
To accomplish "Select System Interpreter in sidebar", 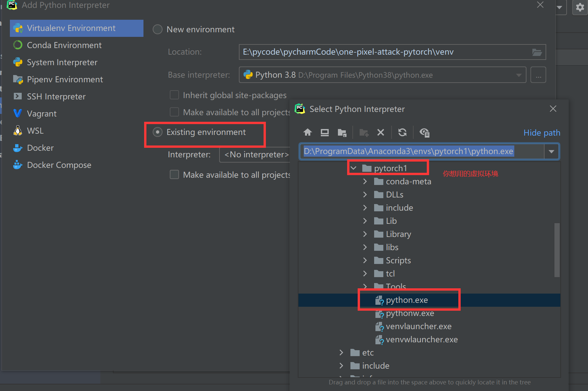I will 77,62.
